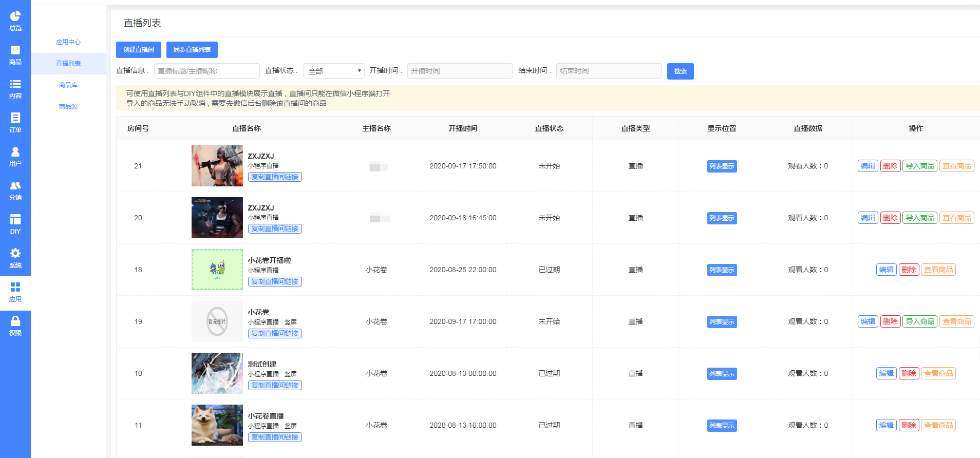980x458 pixels.
Task: Edit room 21 with 编辑 button
Action: pyautogui.click(x=868, y=166)
